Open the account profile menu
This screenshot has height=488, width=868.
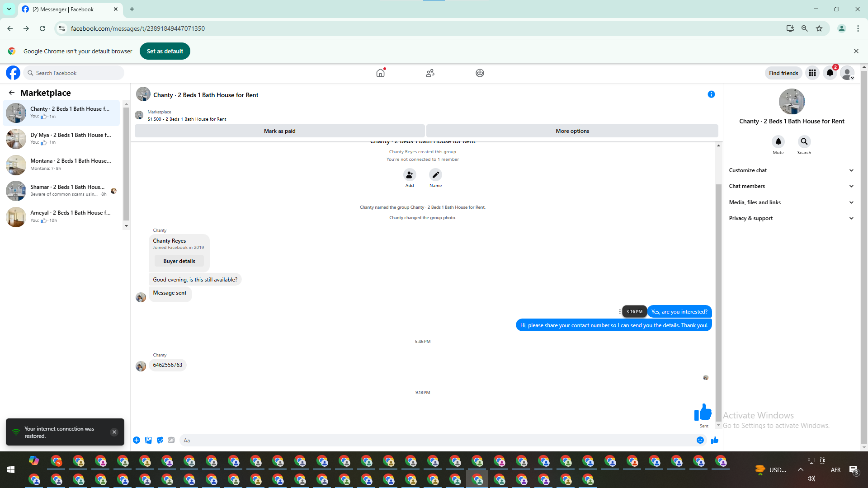(x=847, y=73)
